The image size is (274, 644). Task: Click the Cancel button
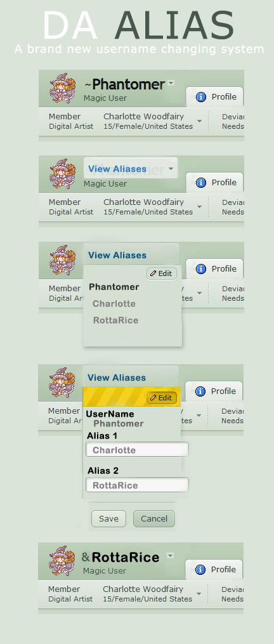pyautogui.click(x=154, y=519)
